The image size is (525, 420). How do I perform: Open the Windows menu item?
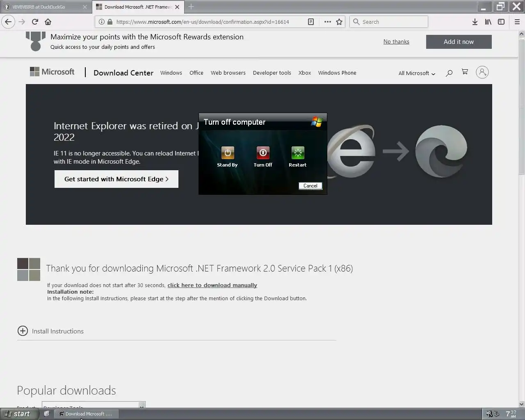click(x=171, y=73)
